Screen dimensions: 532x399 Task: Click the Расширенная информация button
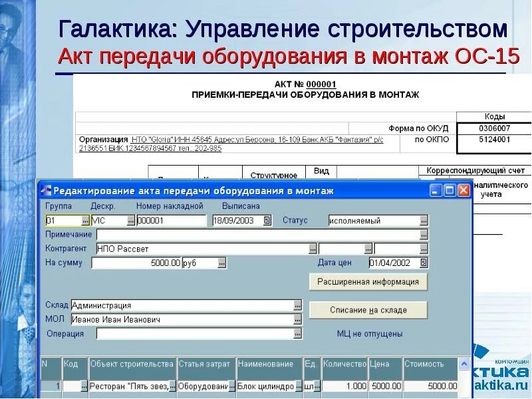tap(368, 282)
